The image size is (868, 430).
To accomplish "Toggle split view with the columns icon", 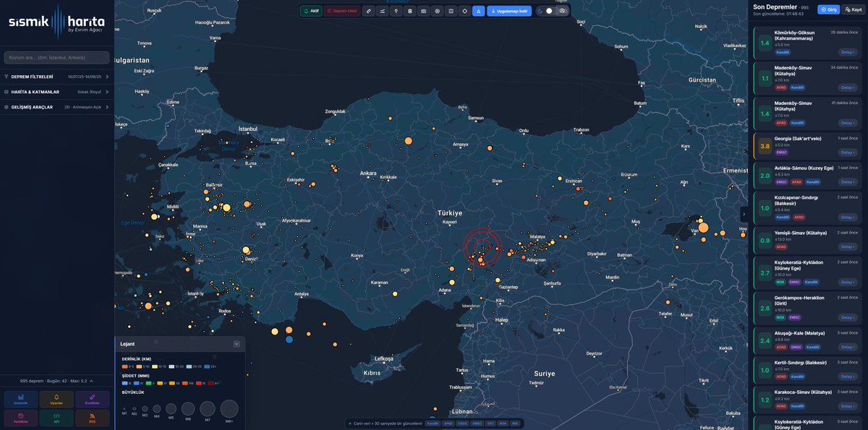I will point(451,11).
